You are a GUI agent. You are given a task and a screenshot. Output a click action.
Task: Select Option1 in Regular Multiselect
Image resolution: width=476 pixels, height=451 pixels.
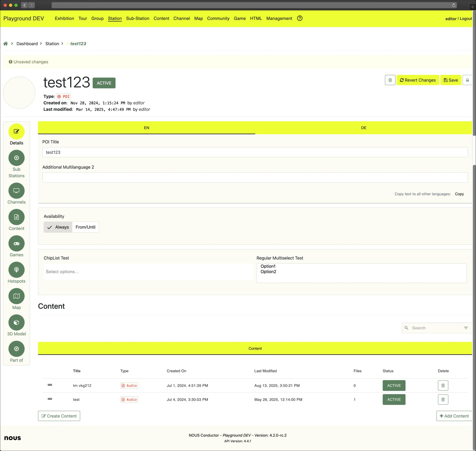pyautogui.click(x=268, y=266)
